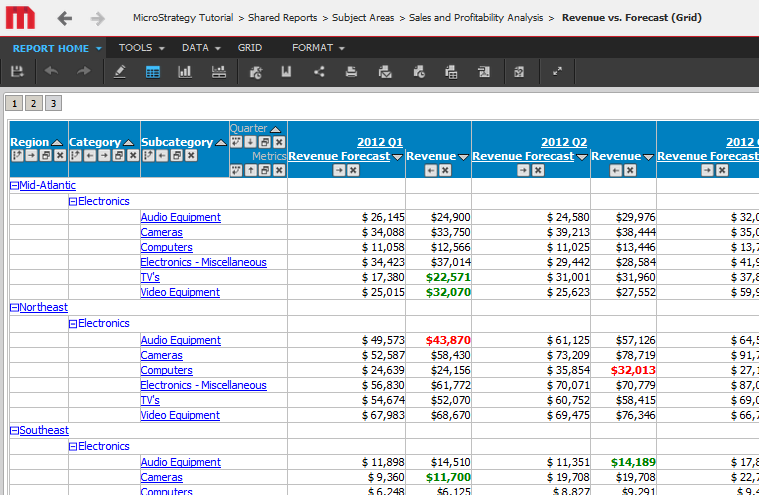Screen dimensions: 759x495
Task: Click the export image toolbar icon
Action: tap(484, 72)
